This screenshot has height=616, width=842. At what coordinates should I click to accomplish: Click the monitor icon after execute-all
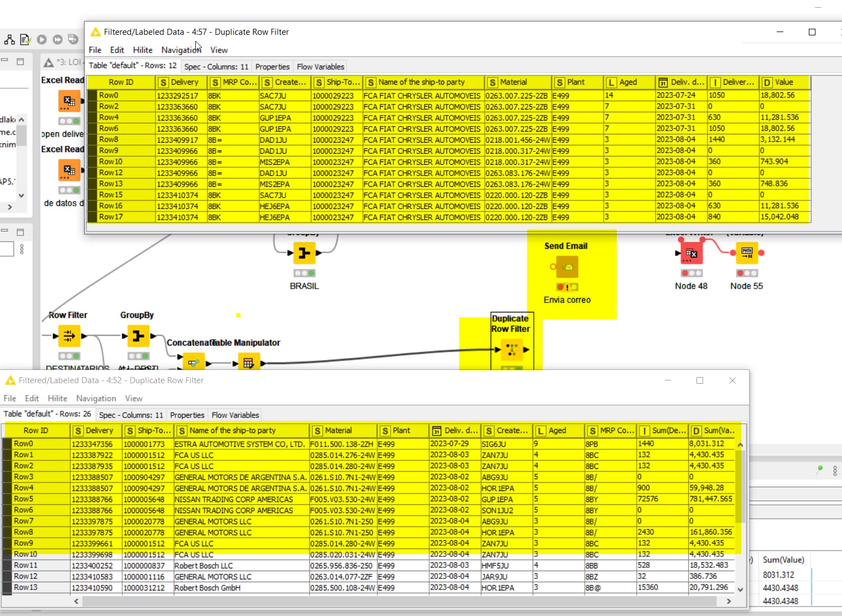click(73, 39)
